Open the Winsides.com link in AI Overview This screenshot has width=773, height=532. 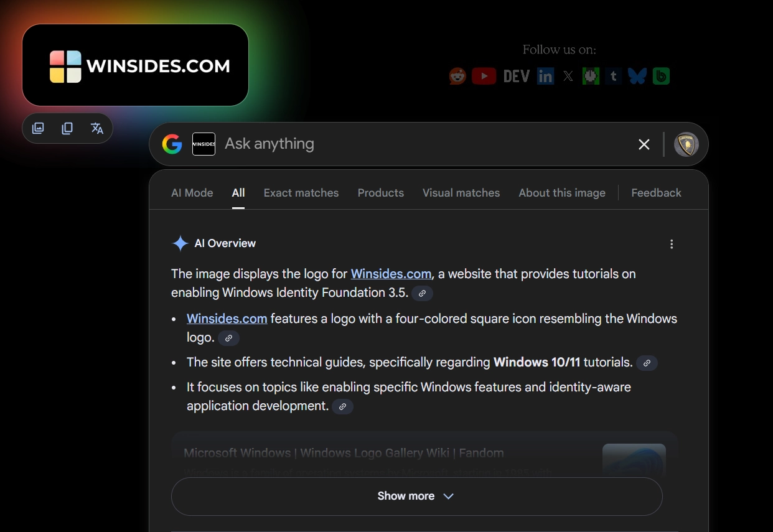coord(391,273)
